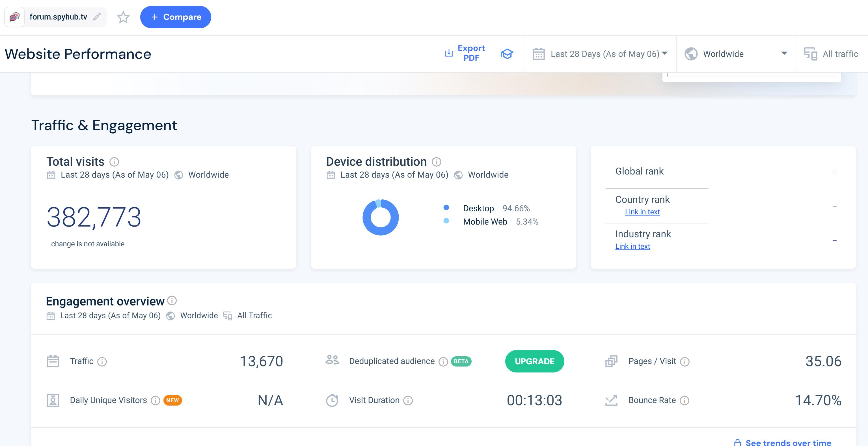The width and height of the screenshot is (868, 446).
Task: Click the info icon next to Visit Duration
Action: click(x=408, y=400)
